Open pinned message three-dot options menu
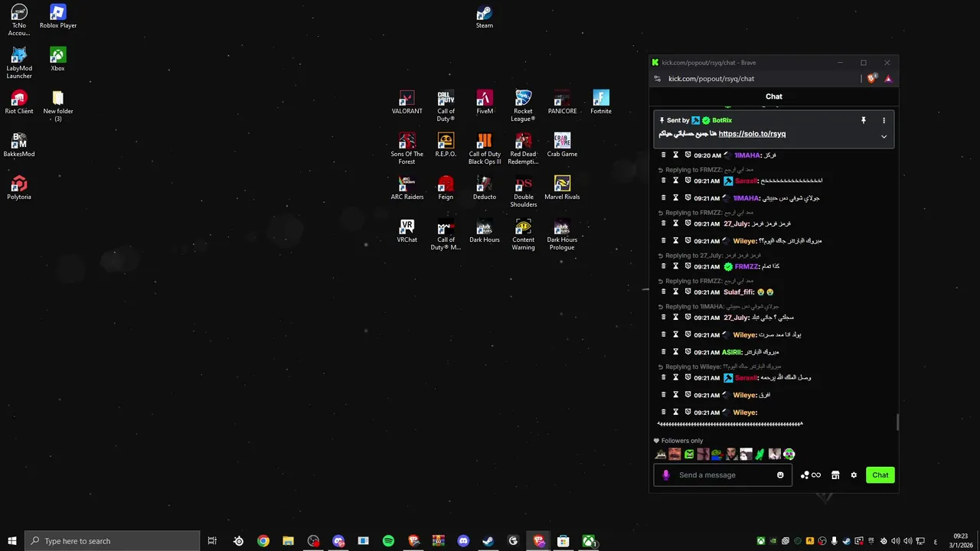 click(884, 120)
